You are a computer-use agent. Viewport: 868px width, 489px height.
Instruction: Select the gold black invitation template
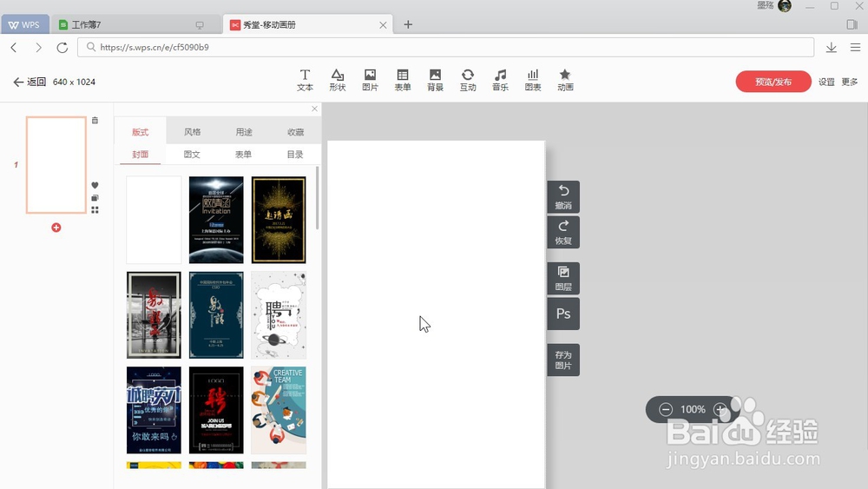(279, 220)
